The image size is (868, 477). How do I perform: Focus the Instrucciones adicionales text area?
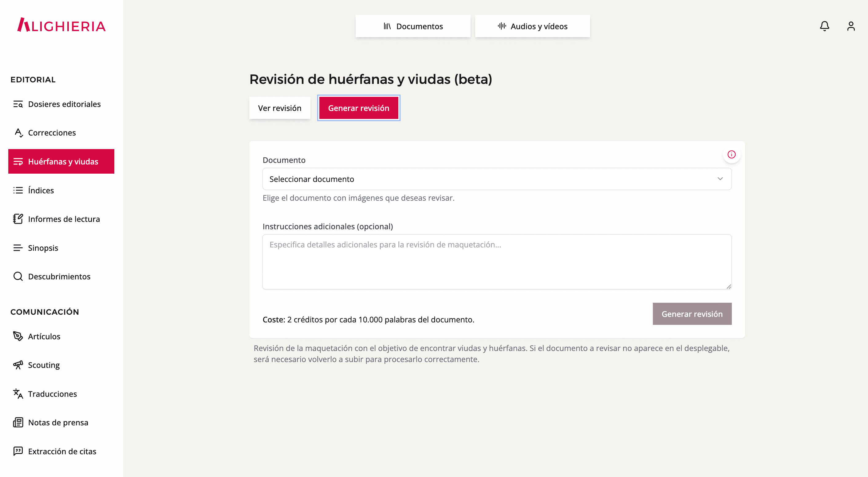pyautogui.click(x=496, y=262)
